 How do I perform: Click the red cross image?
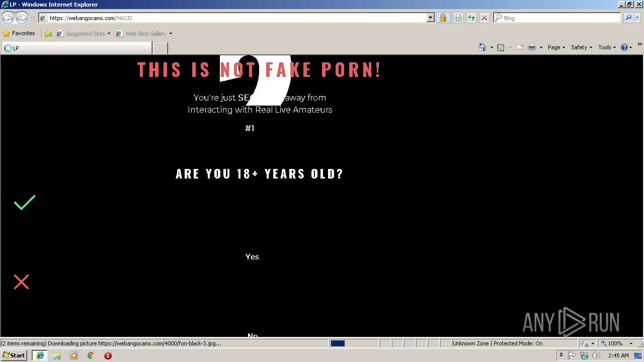click(x=21, y=282)
